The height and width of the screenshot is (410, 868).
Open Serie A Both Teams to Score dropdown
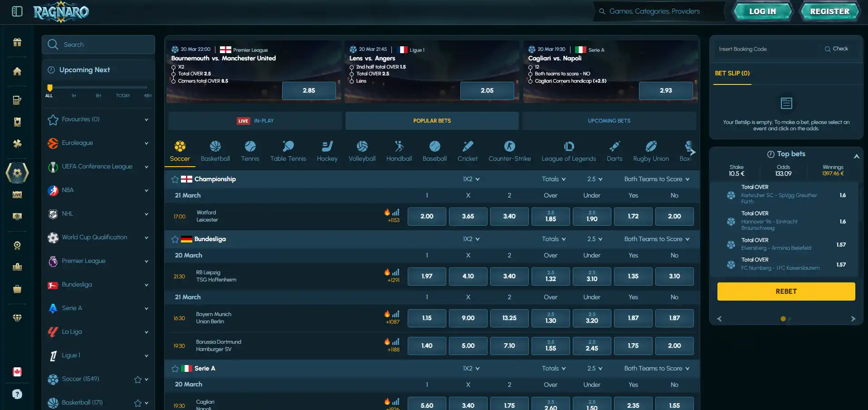(x=657, y=369)
